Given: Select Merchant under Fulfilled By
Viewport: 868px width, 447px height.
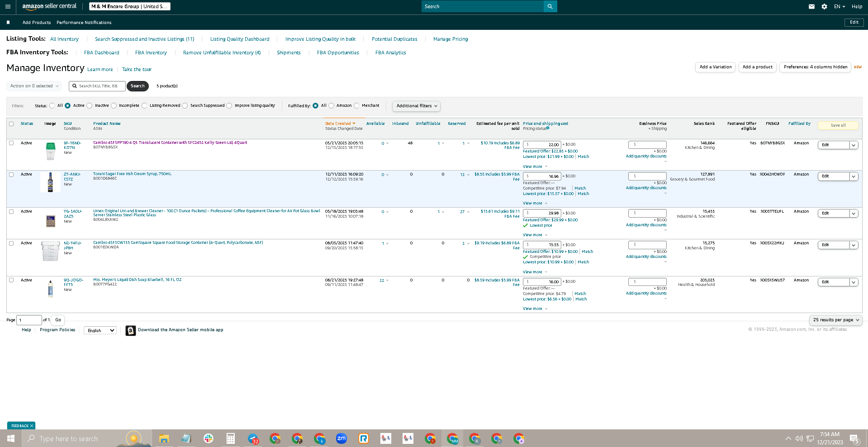Looking at the screenshot, I should tap(356, 106).
